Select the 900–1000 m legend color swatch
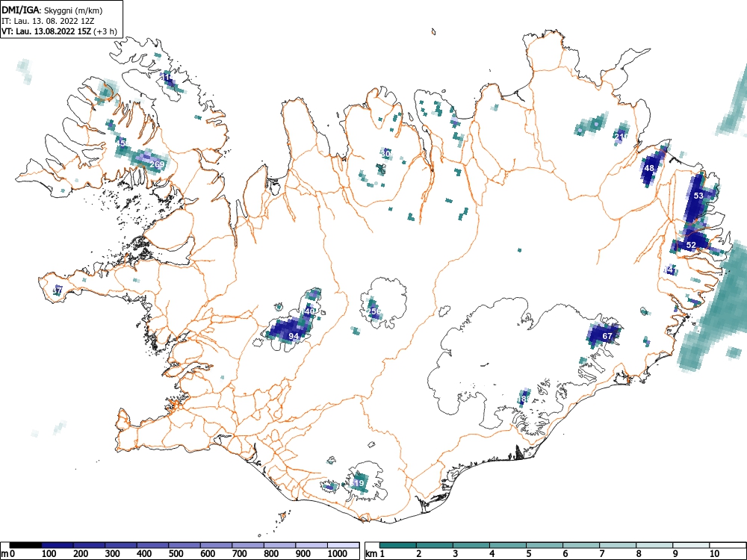The image size is (747, 560). point(311,545)
